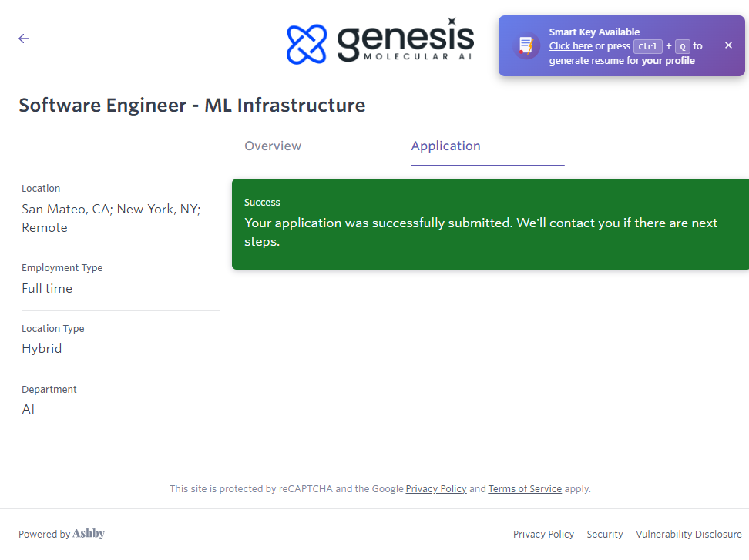Open the Security footer link
This screenshot has height=560, width=749.
pyautogui.click(x=605, y=534)
